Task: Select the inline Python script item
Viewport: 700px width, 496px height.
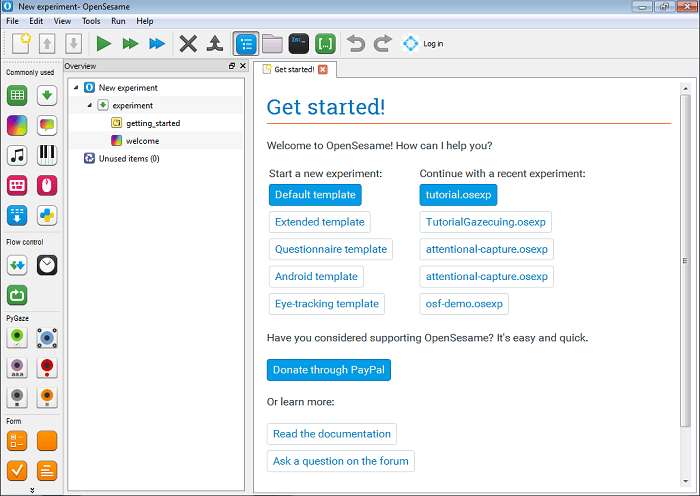Action: click(47, 215)
